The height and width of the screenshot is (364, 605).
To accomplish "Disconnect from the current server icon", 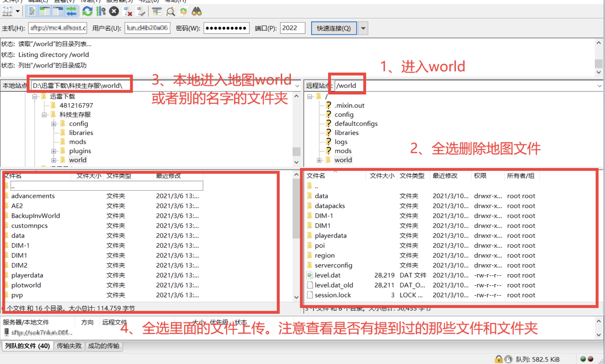I will click(x=127, y=12).
